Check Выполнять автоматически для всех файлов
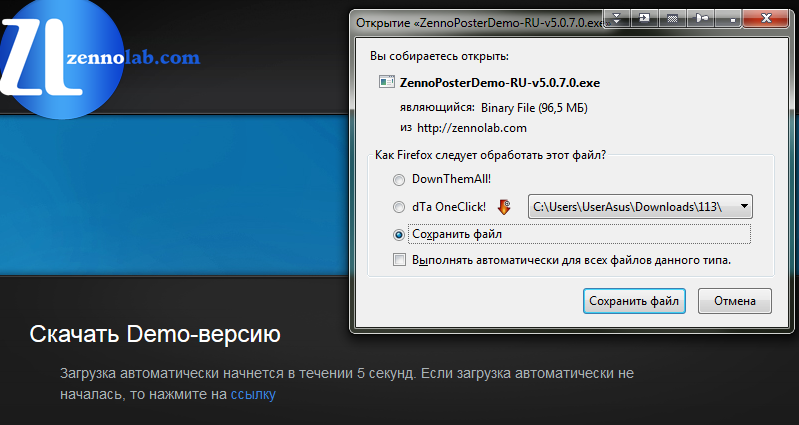799x425 pixels. coord(400,260)
